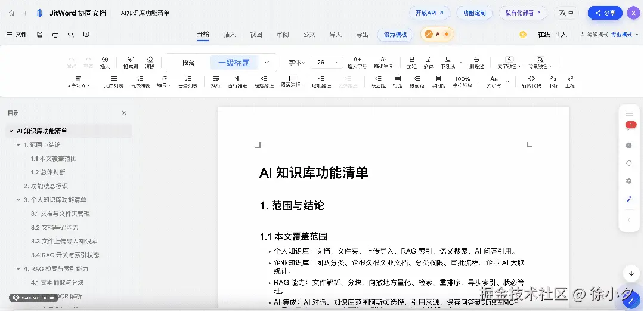Click the home icon in the top bar
The width and height of the screenshot is (644, 312).
11,13
